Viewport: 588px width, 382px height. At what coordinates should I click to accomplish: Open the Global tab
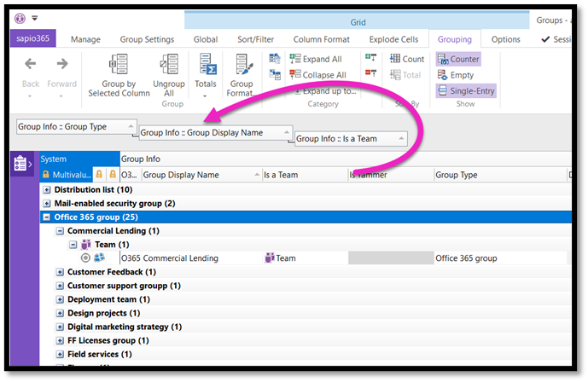coord(206,39)
